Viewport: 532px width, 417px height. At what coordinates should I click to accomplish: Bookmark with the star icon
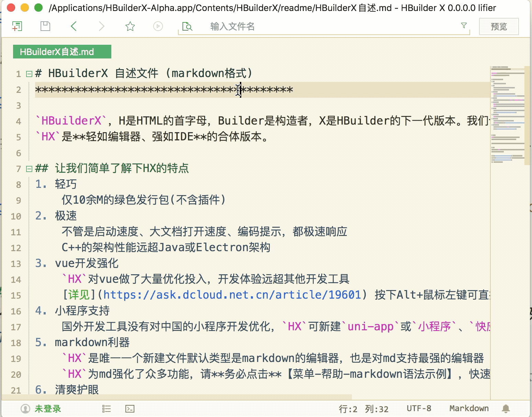[130, 26]
